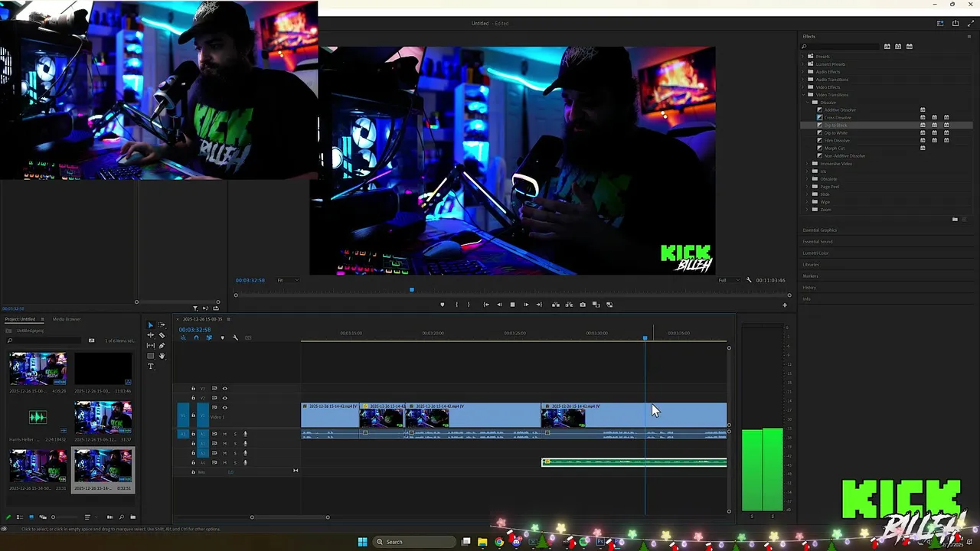980x551 pixels.
Task: Open timeline display settings wrench
Action: [235, 337]
